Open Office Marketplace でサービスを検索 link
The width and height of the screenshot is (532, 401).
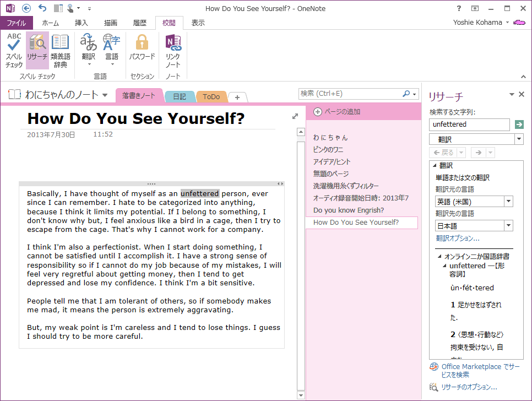pos(480,371)
